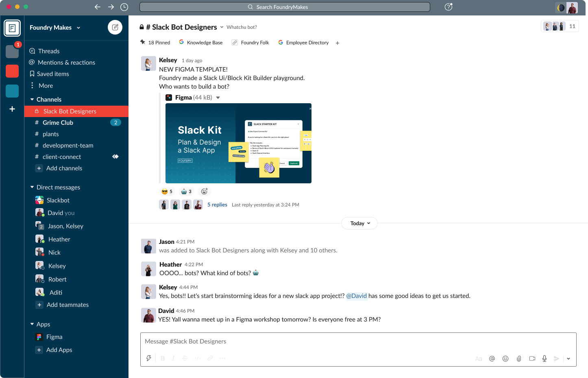Open the Today date dropdown
The width and height of the screenshot is (588, 378).
click(x=360, y=223)
